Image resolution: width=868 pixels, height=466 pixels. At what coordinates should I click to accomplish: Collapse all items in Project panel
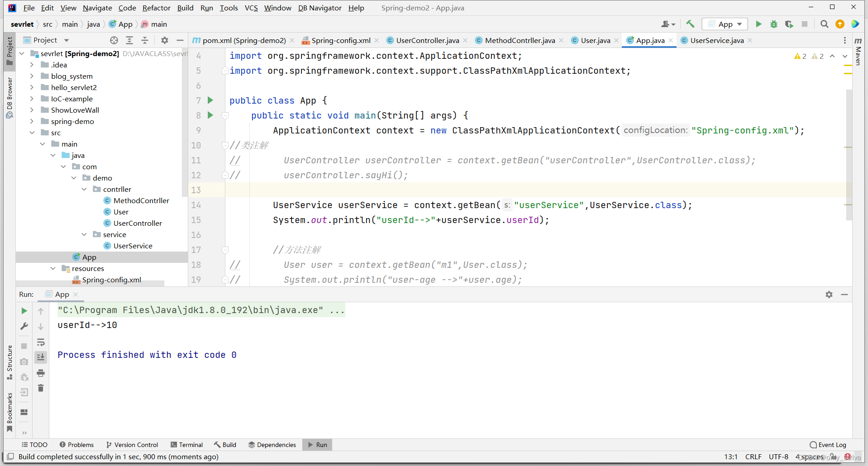pos(145,40)
